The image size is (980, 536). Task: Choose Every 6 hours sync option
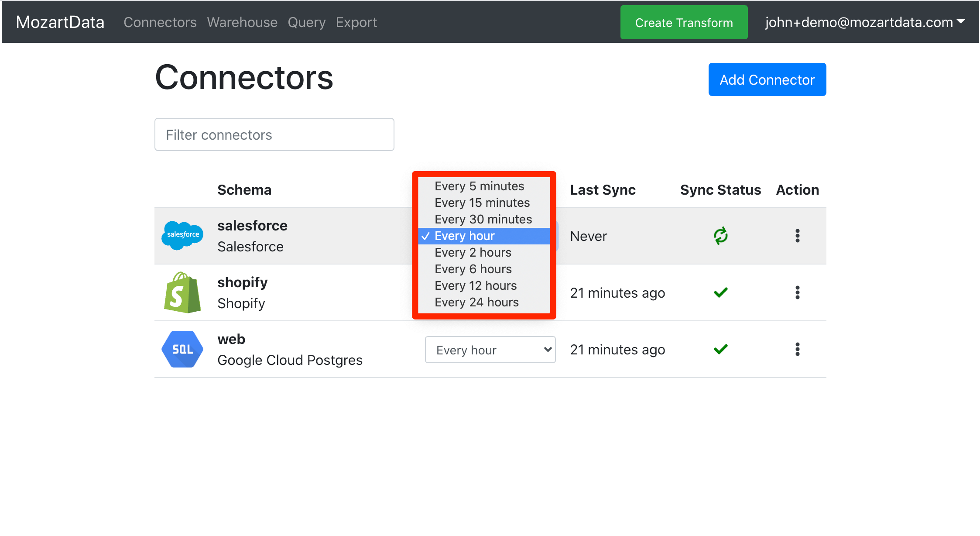[x=484, y=269]
